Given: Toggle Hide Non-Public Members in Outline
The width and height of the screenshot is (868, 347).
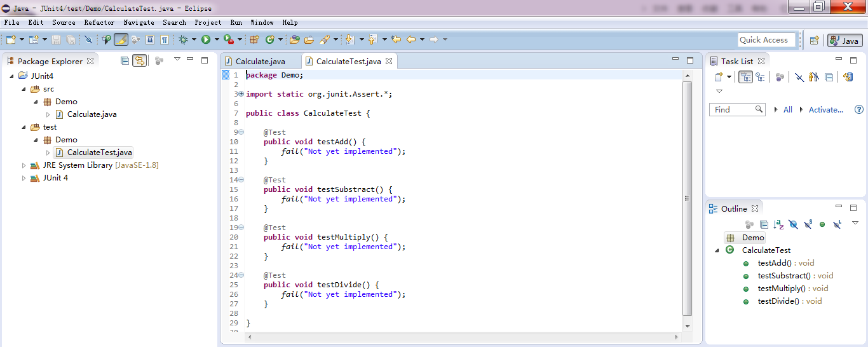Looking at the screenshot, I should [x=822, y=224].
